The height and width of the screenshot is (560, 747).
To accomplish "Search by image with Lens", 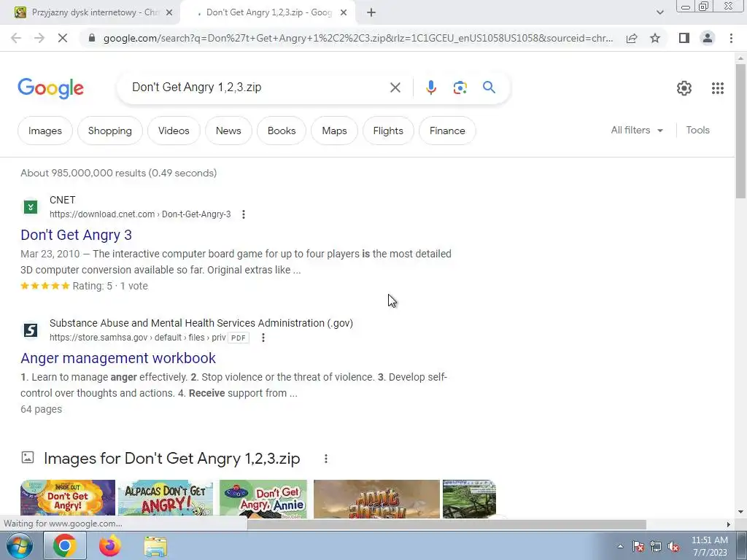I will pyautogui.click(x=460, y=87).
